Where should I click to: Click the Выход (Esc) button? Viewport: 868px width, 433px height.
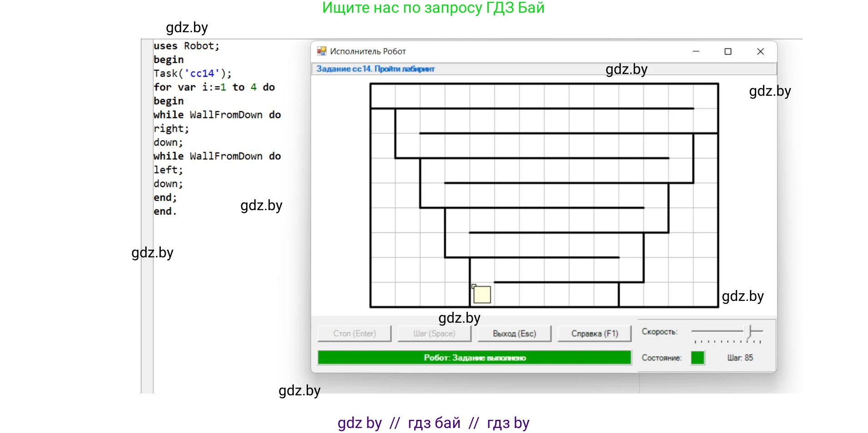tap(514, 334)
